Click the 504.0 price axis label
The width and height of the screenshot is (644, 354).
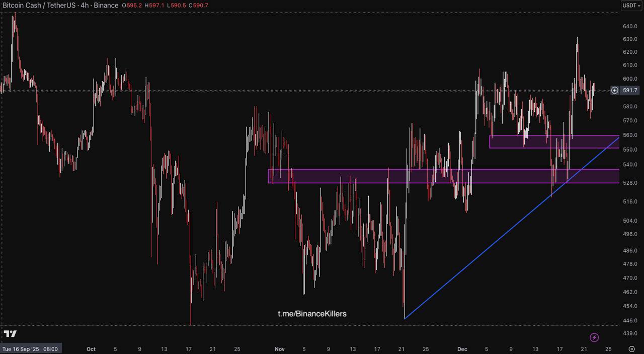(x=630, y=221)
